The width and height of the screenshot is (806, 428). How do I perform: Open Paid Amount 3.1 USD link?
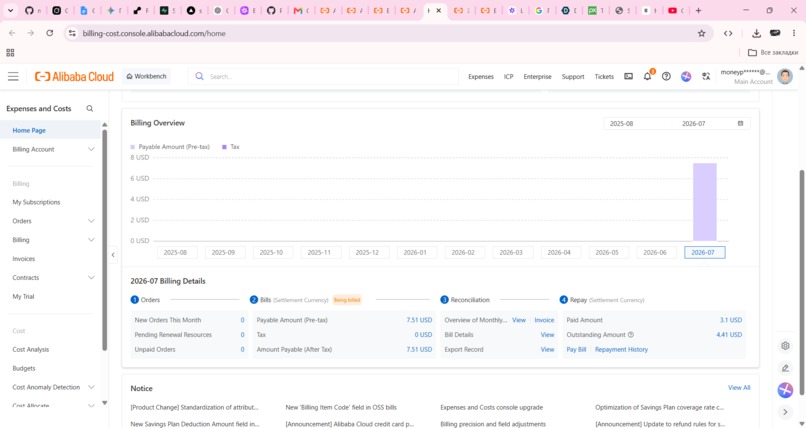pyautogui.click(x=730, y=320)
